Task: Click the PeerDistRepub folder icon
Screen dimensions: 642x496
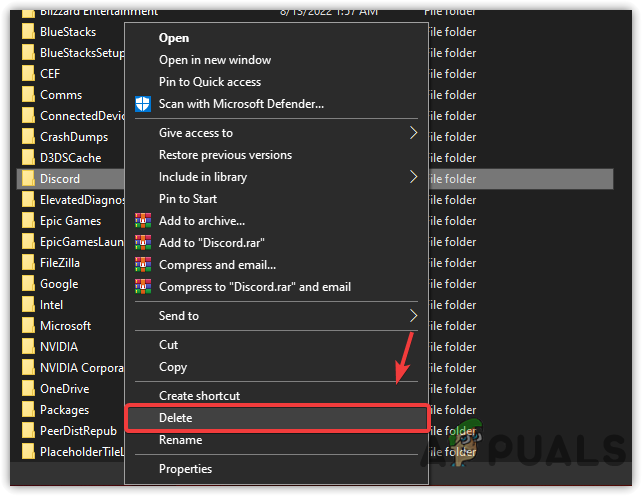Action: point(28,431)
